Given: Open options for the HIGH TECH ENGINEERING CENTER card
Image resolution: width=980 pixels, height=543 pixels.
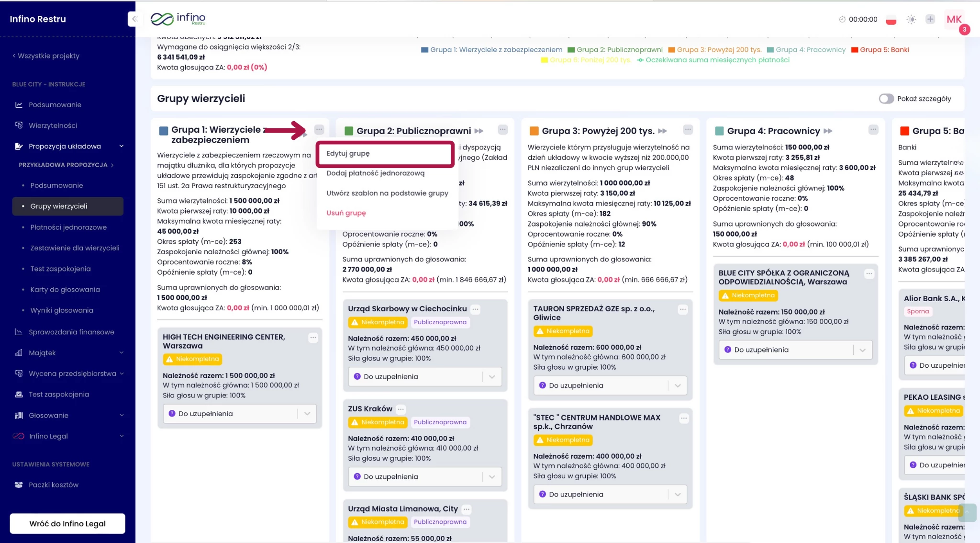Looking at the screenshot, I should point(313,338).
